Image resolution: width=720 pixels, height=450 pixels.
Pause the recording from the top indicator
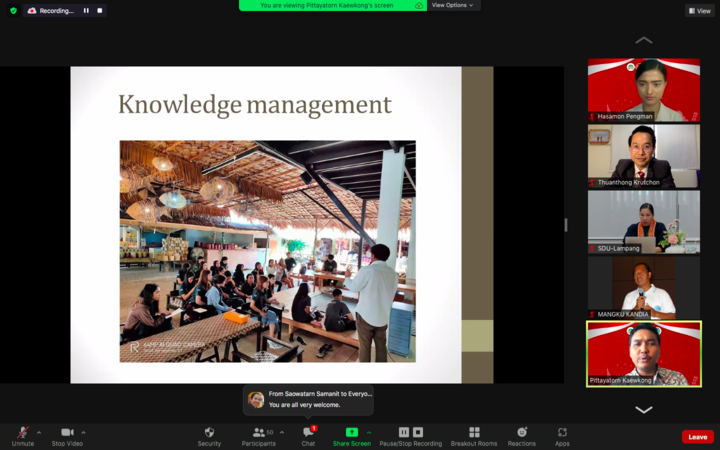[86, 10]
